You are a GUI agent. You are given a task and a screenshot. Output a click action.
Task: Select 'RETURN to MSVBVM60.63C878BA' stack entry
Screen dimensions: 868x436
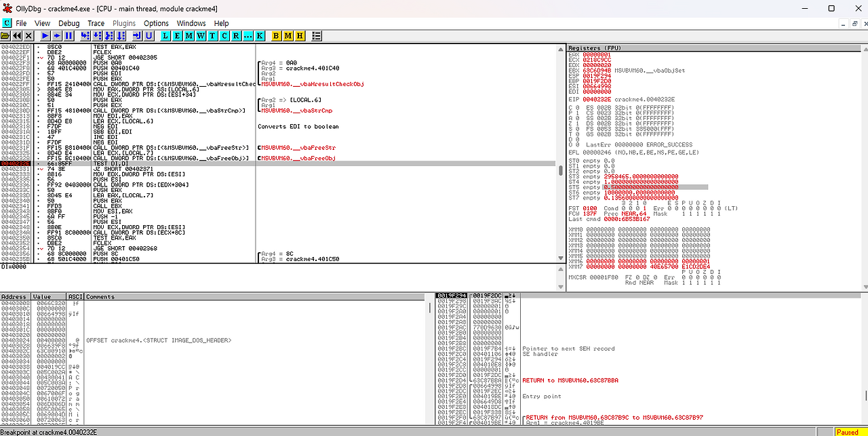point(570,380)
